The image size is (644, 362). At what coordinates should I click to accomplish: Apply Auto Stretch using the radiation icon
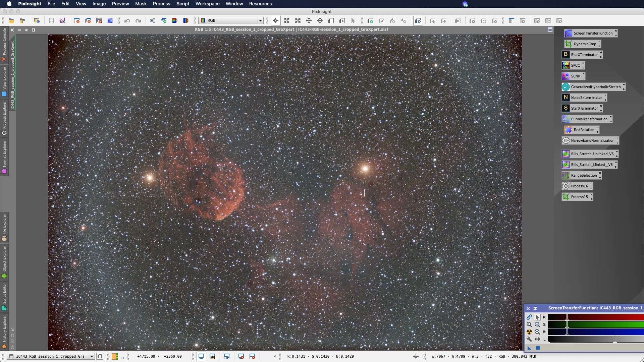point(529,332)
